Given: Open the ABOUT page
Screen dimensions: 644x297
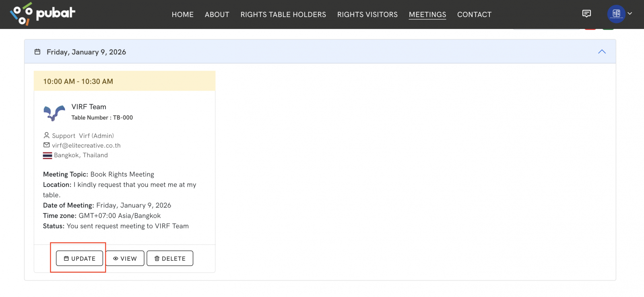Looking at the screenshot, I should (x=217, y=15).
